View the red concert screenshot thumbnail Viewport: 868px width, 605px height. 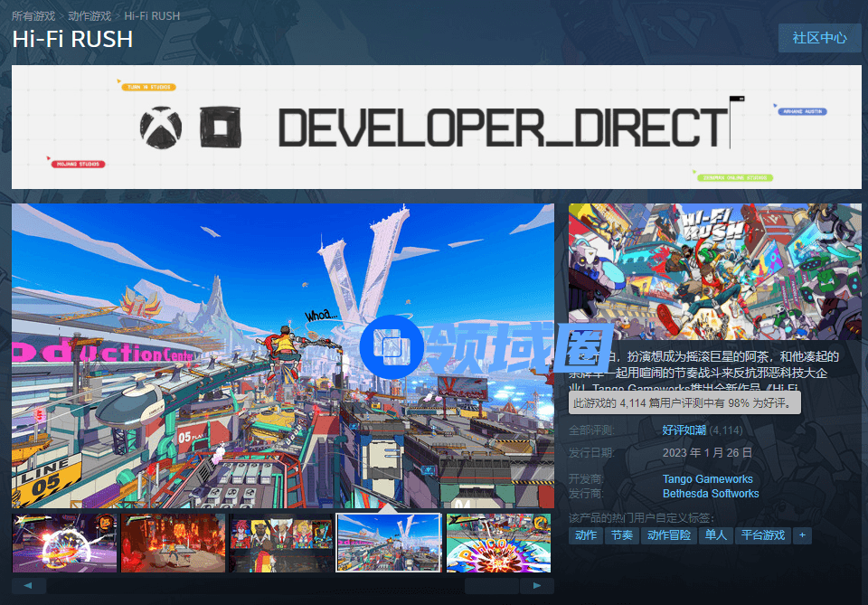173,543
